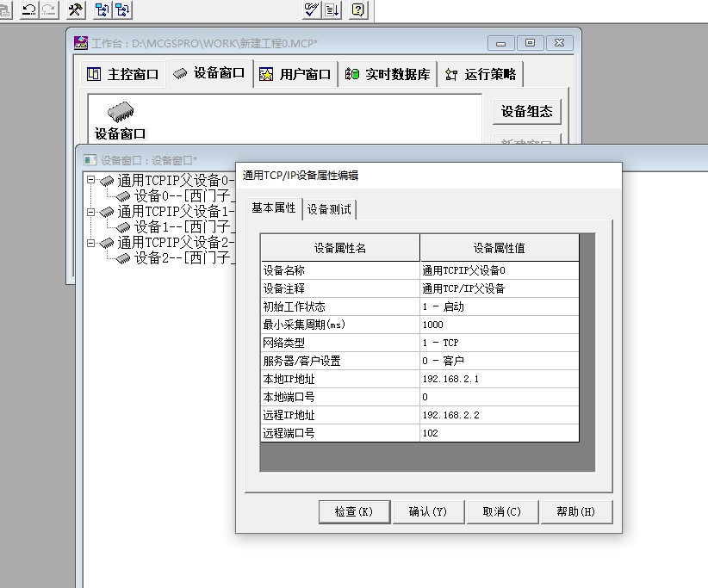This screenshot has height=588, width=708.
Task: Collapse the 通用TCPIP父设备0 tree node
Action: (x=90, y=181)
